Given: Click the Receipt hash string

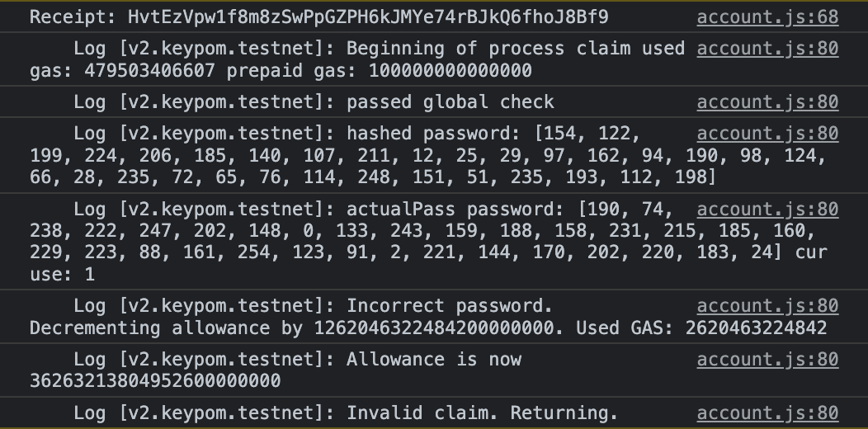Looking at the screenshot, I should [368, 16].
